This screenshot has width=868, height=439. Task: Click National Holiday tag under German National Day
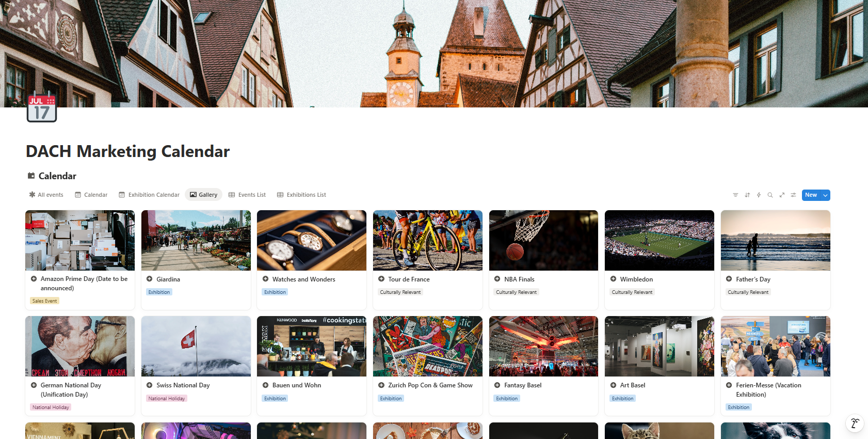pos(51,407)
